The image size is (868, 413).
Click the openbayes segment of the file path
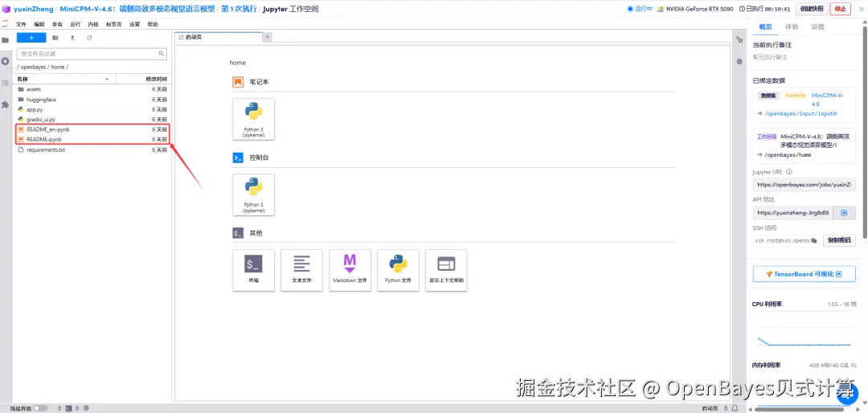(x=33, y=67)
